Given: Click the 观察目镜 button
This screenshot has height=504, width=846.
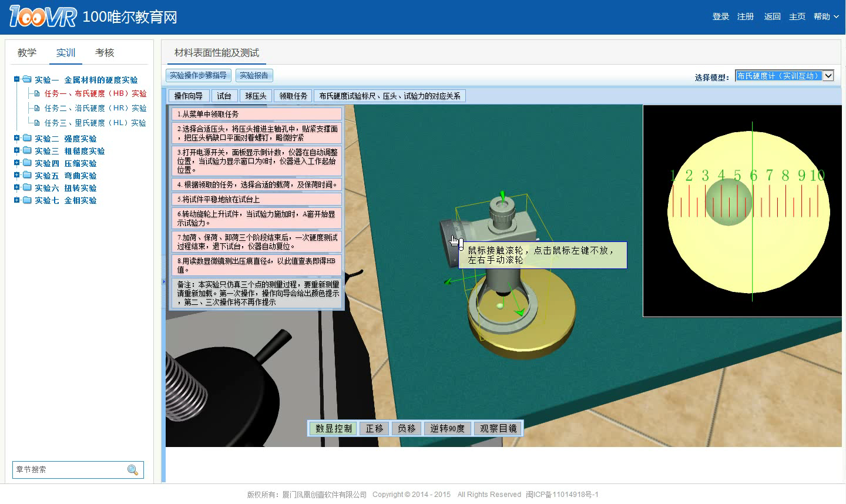Looking at the screenshot, I should click(x=498, y=428).
